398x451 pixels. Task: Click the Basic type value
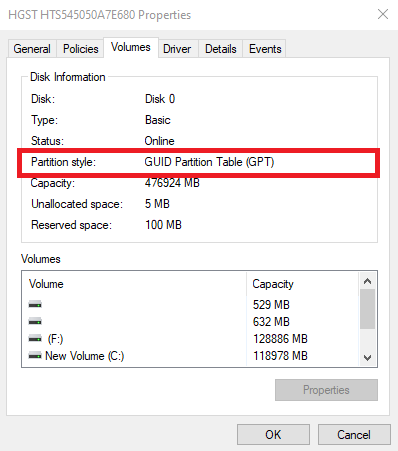(158, 120)
